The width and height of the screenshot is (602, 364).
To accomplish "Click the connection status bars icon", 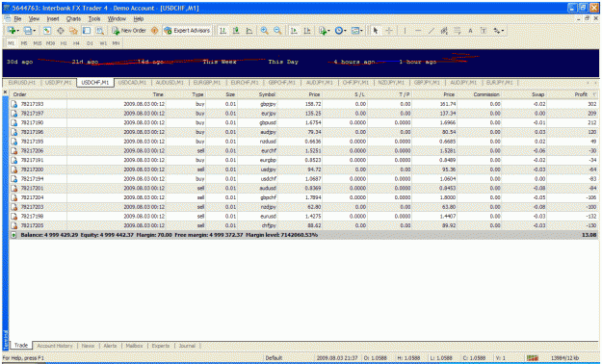I will [532, 358].
